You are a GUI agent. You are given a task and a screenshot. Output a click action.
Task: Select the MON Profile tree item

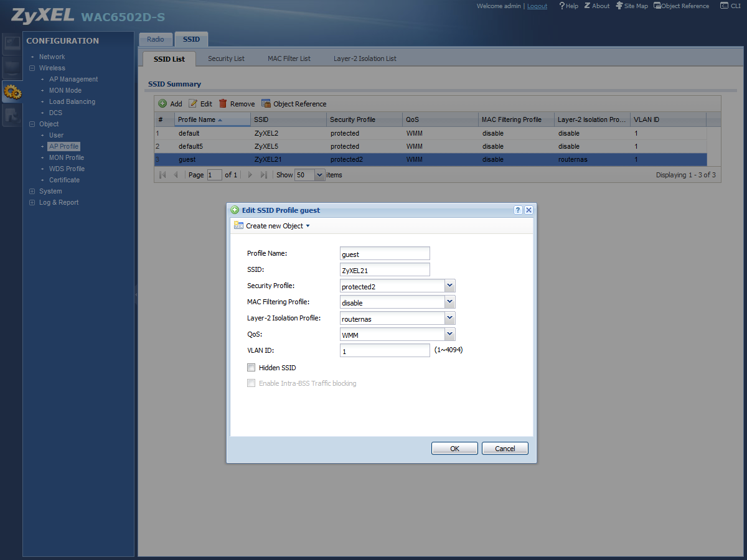67,157
